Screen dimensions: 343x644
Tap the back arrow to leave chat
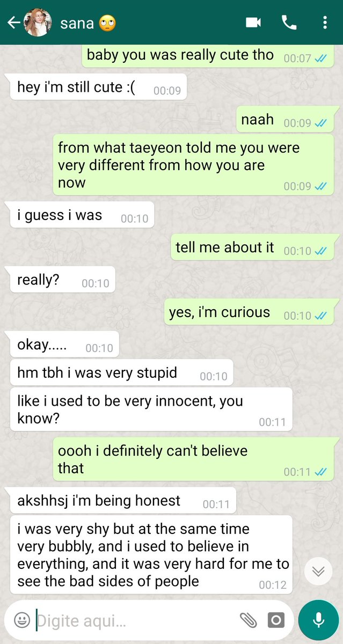click(13, 23)
